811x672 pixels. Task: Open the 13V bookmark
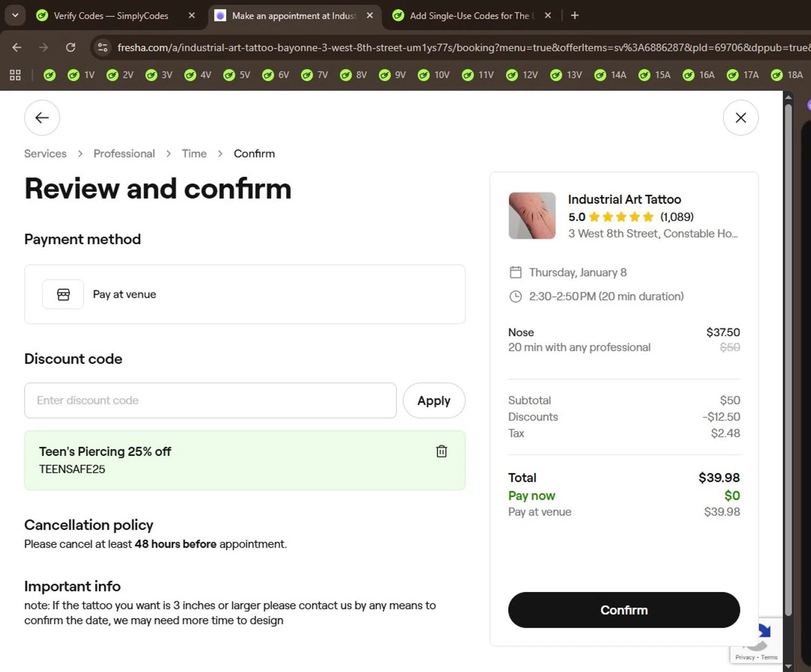click(x=566, y=75)
